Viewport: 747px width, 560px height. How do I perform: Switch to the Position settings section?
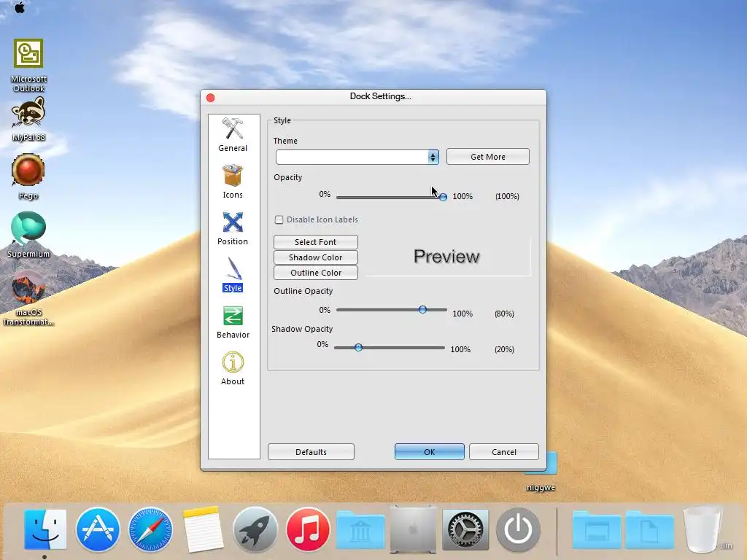tap(233, 228)
